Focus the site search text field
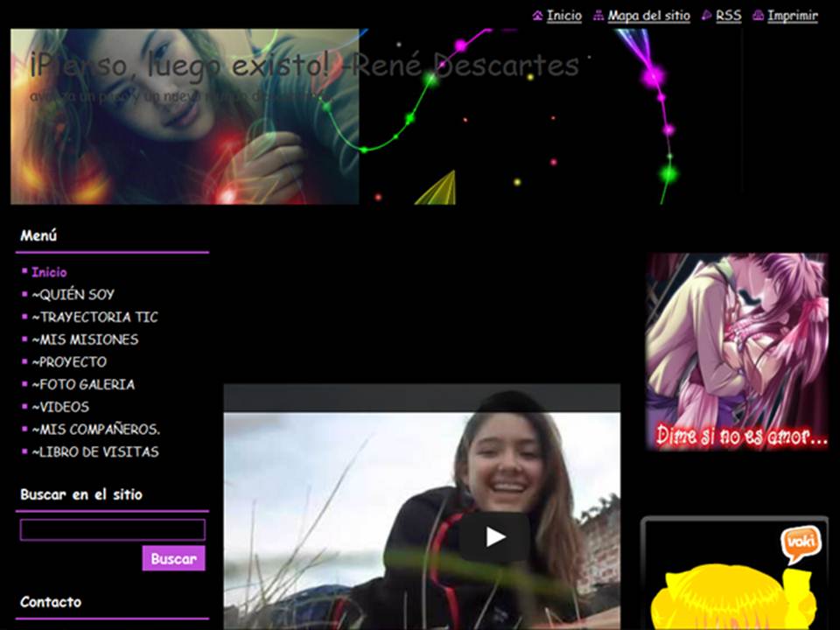The height and width of the screenshot is (630, 840). tap(112, 529)
